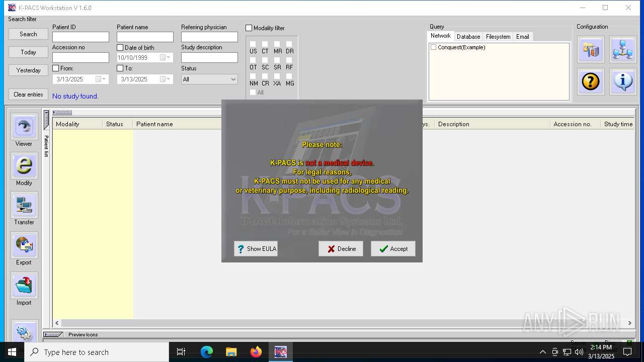Open the Import tool icon
The height and width of the screenshot is (362, 644).
point(24,286)
